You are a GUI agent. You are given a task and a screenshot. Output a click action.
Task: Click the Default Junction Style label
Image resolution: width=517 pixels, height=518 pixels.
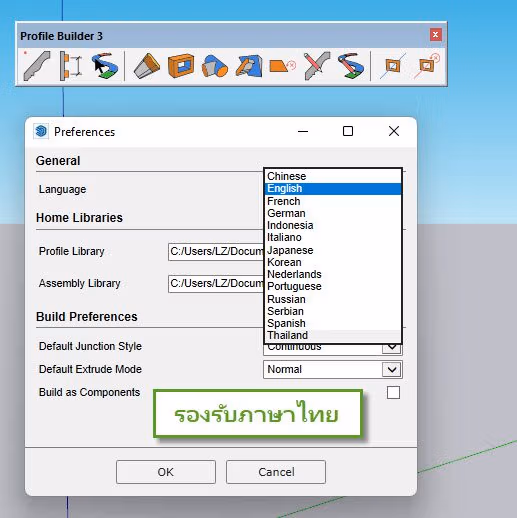click(90, 346)
